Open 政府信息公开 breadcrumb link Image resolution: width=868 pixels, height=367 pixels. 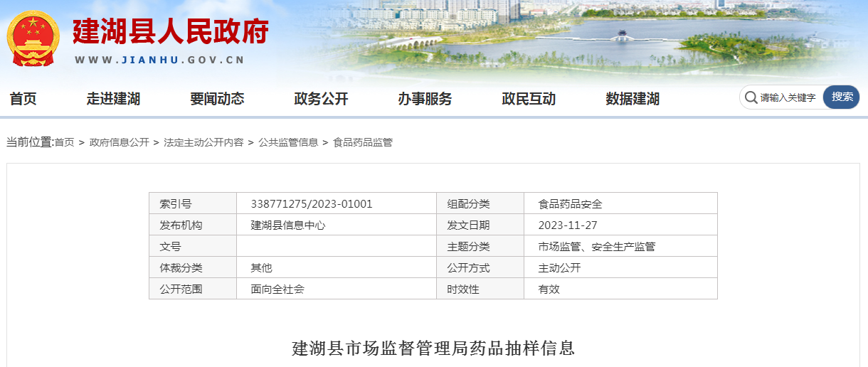pyautogui.click(x=119, y=142)
